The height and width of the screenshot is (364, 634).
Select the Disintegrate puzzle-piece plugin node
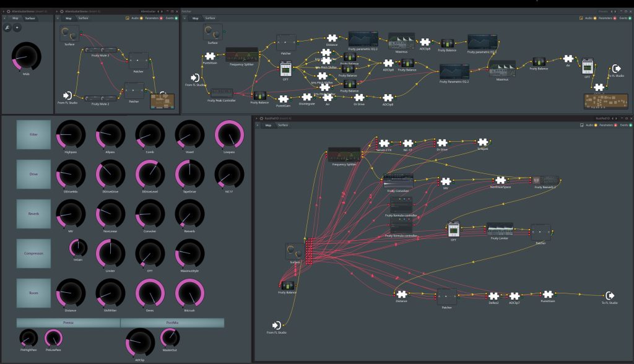(307, 97)
